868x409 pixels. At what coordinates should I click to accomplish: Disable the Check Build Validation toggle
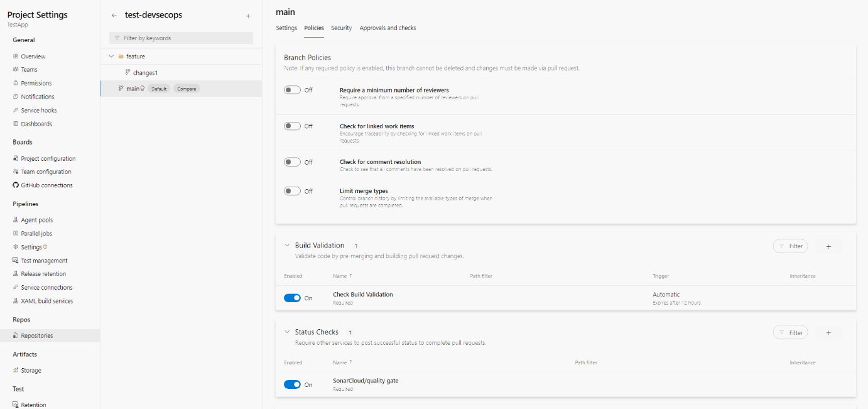[x=292, y=298]
